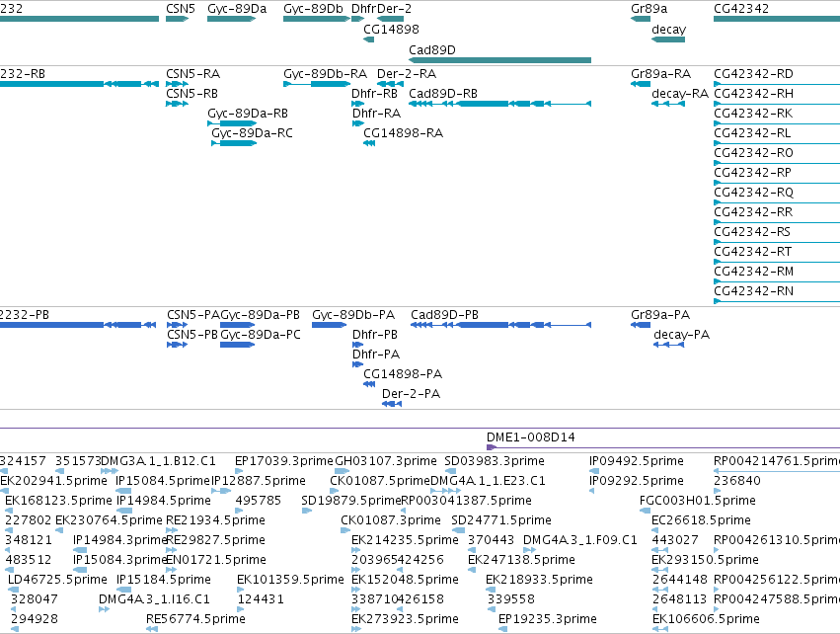Select the CG42342-RH transcript label
This screenshot has height=634, width=840.
pos(754,94)
